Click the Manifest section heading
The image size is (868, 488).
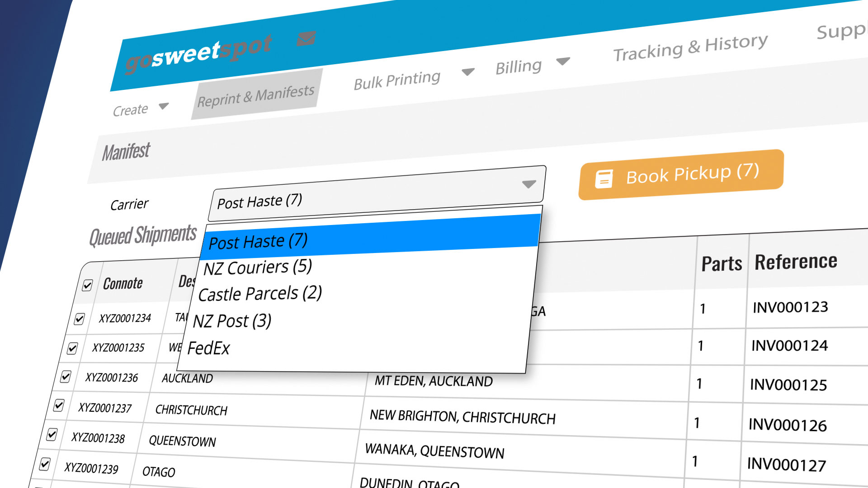[126, 151]
